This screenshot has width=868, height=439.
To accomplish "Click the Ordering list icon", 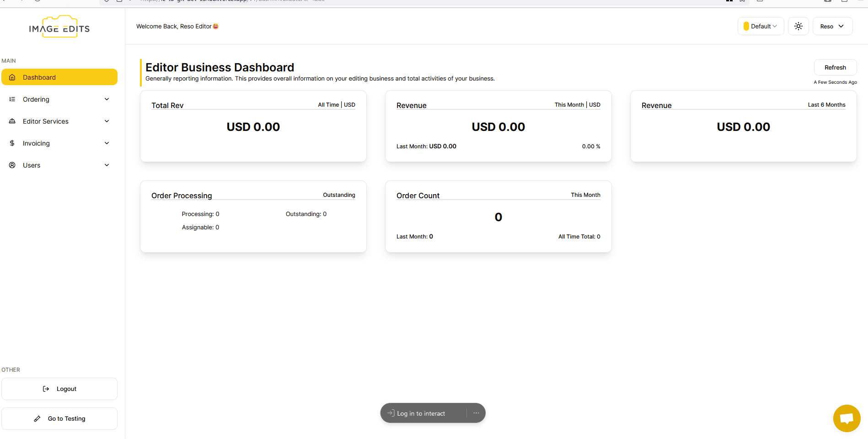I will tap(12, 99).
